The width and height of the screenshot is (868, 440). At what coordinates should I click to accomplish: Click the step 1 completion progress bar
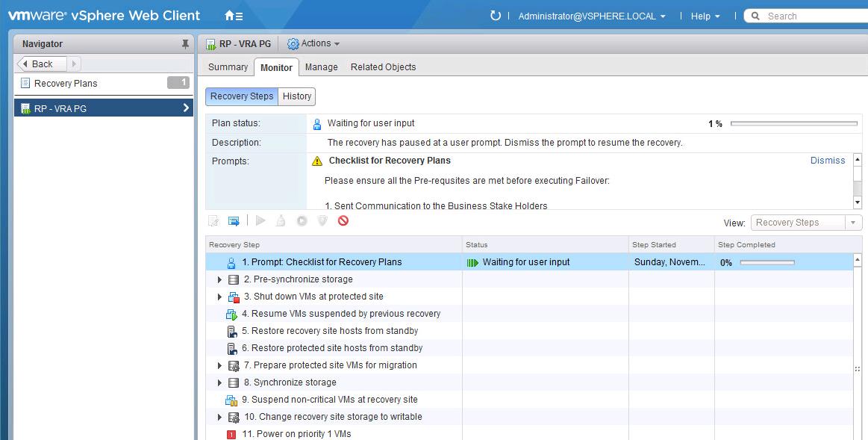tap(767, 263)
